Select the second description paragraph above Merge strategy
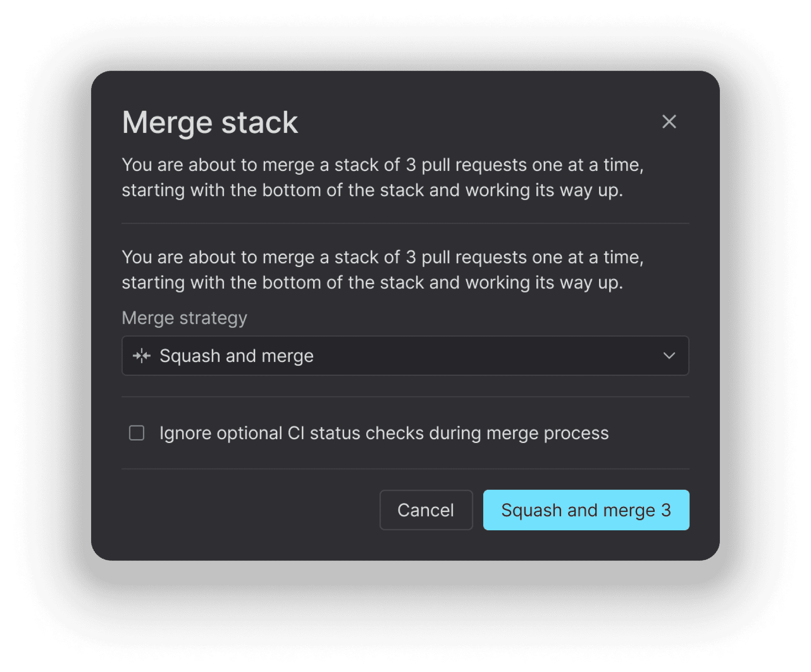 click(x=383, y=270)
